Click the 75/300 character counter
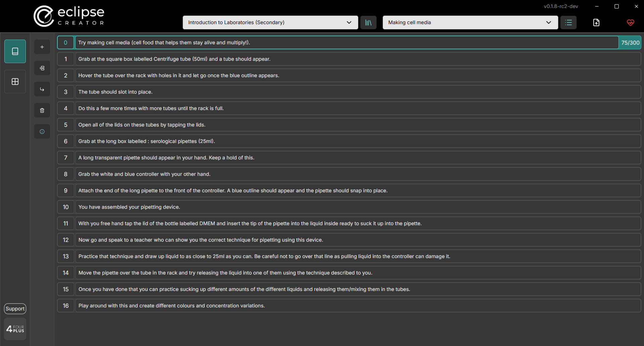 click(x=630, y=43)
